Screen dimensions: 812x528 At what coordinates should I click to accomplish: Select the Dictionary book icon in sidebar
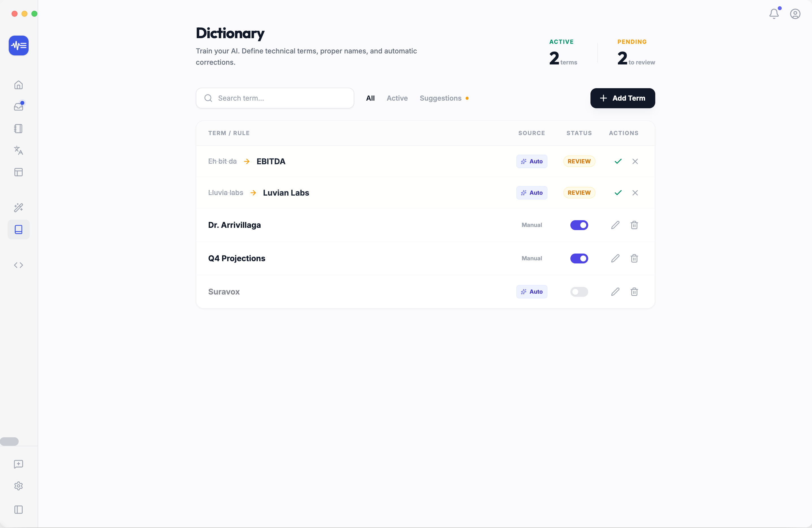coord(18,230)
